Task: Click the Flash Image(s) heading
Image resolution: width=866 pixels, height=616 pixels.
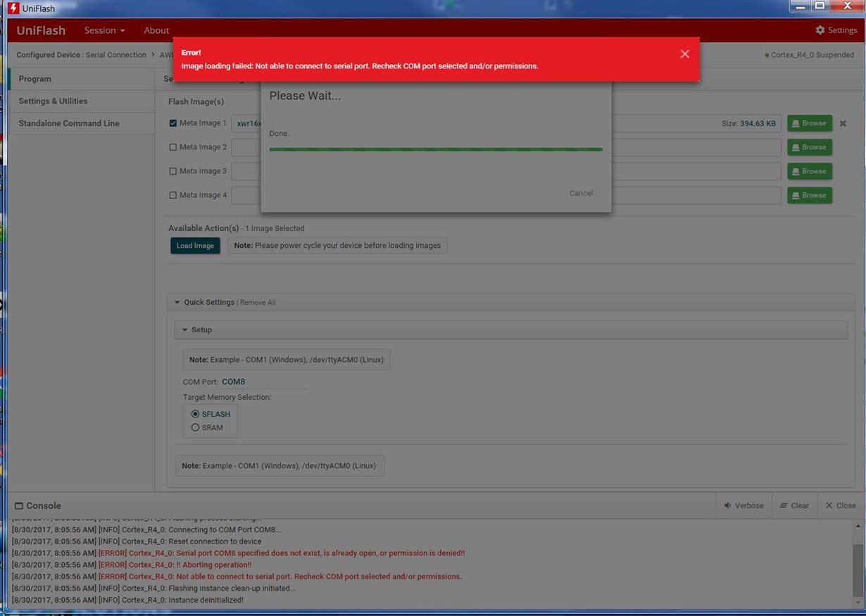Action: tap(196, 102)
